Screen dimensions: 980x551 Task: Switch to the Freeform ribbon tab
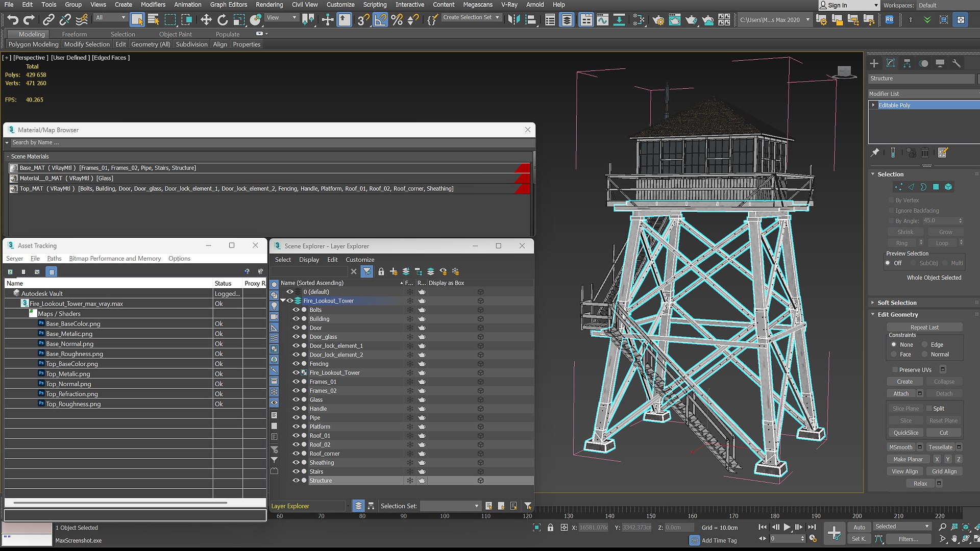[x=75, y=34]
